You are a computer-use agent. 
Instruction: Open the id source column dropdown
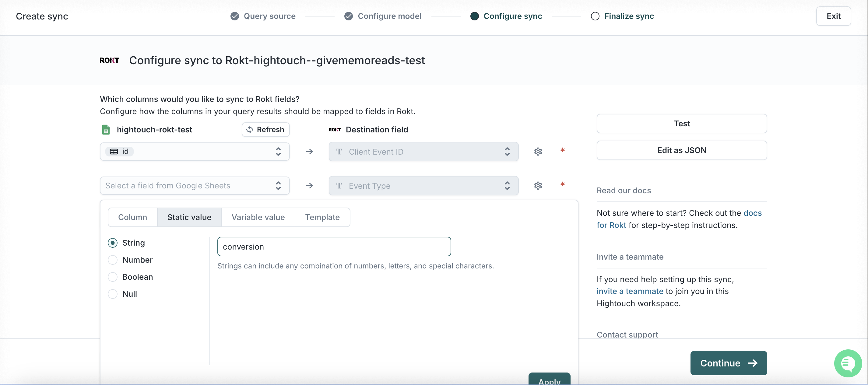pyautogui.click(x=195, y=152)
